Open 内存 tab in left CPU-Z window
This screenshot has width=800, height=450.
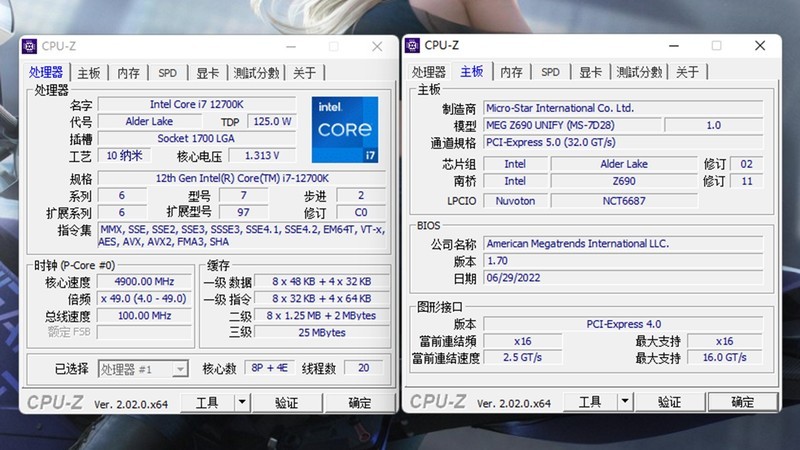point(128,73)
